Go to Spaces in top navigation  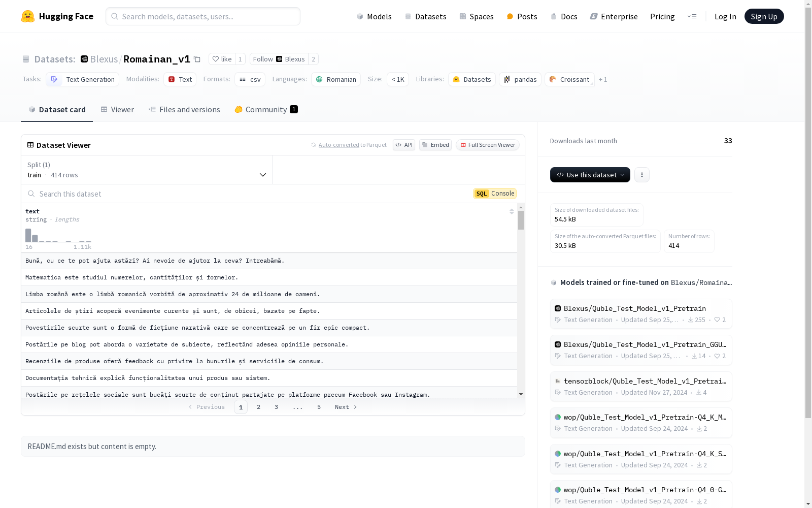(477, 16)
